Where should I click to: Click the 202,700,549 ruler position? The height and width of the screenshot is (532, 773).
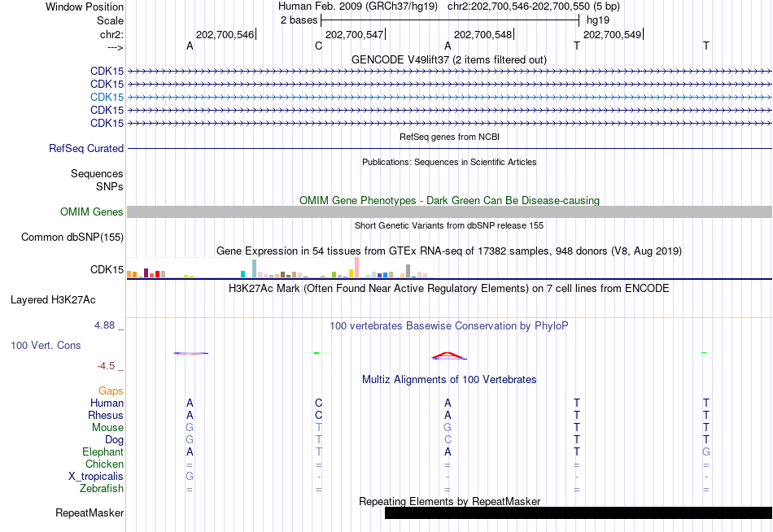[x=612, y=34]
